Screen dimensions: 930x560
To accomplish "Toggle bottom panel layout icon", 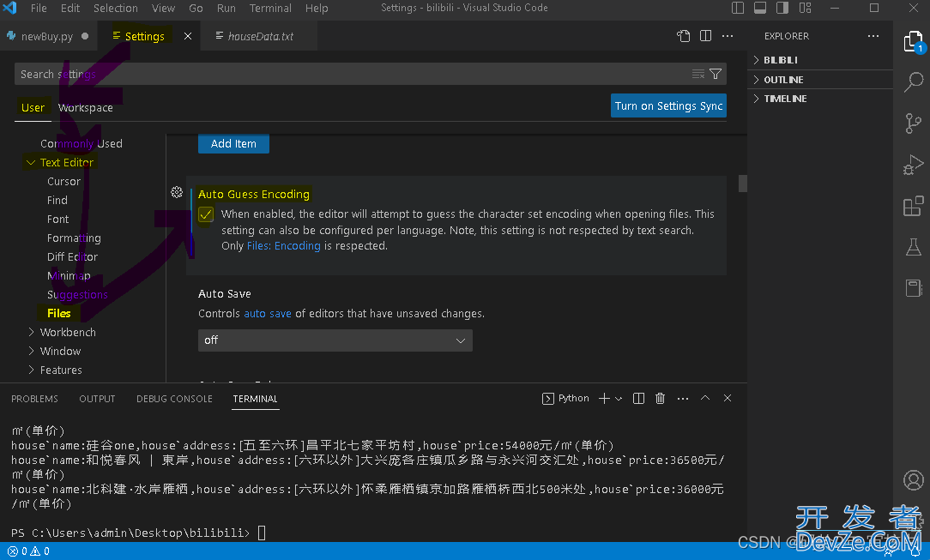I will pyautogui.click(x=760, y=8).
